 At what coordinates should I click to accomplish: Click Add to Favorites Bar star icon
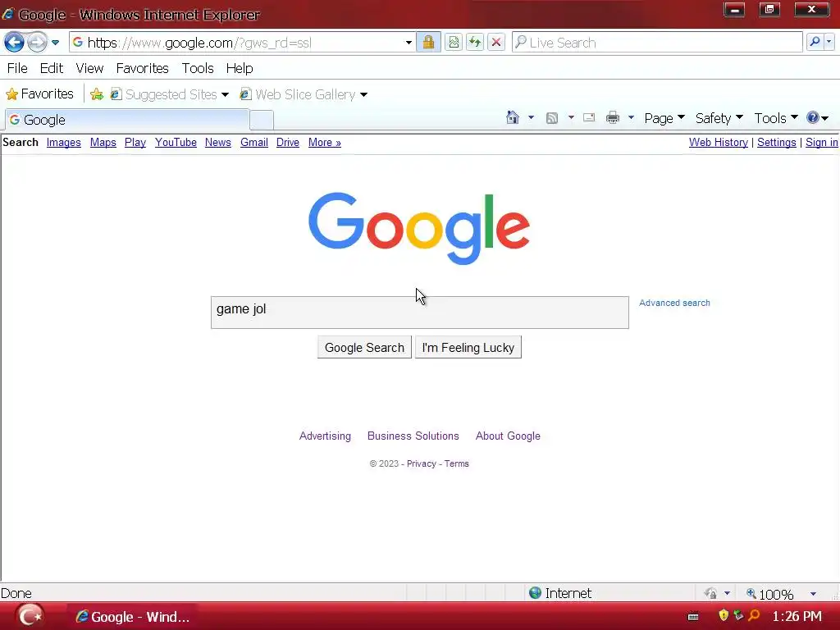97,94
